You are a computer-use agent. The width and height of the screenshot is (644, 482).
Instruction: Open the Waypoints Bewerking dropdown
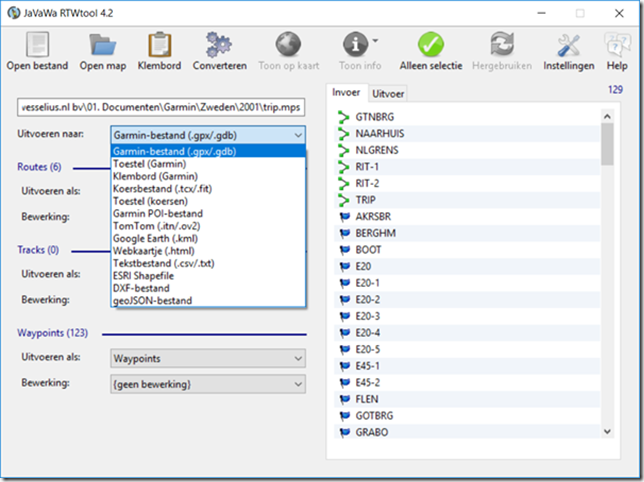pos(297,383)
